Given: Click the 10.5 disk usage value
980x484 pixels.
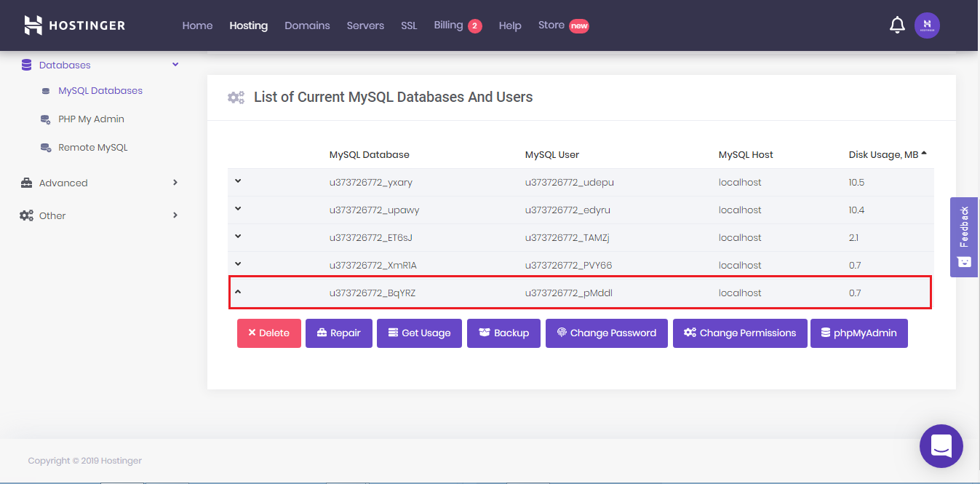Looking at the screenshot, I should point(856,183).
